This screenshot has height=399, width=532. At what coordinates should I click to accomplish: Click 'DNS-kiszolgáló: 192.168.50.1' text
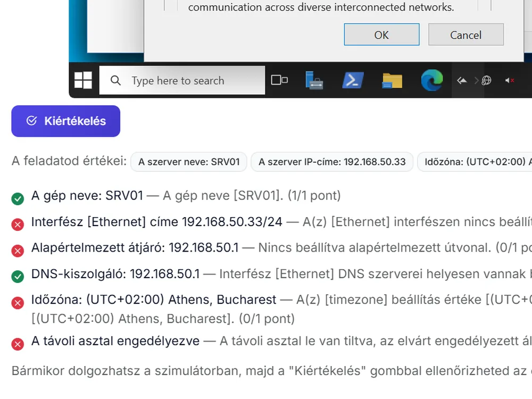[115, 274]
